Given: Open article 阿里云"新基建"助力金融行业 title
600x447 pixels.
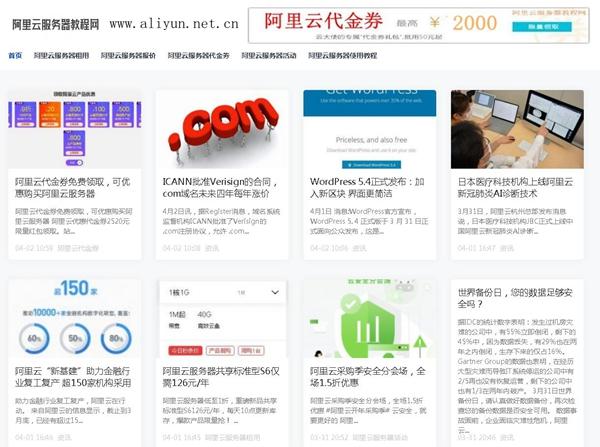Looking at the screenshot, I should (x=73, y=377).
